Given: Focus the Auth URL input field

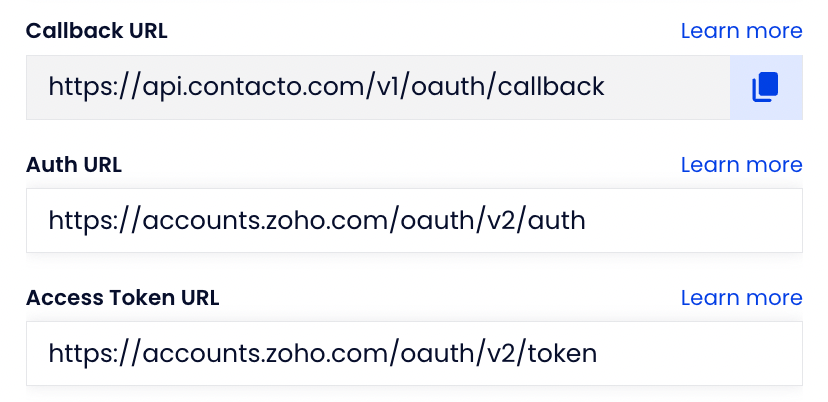Looking at the screenshot, I should (414, 220).
